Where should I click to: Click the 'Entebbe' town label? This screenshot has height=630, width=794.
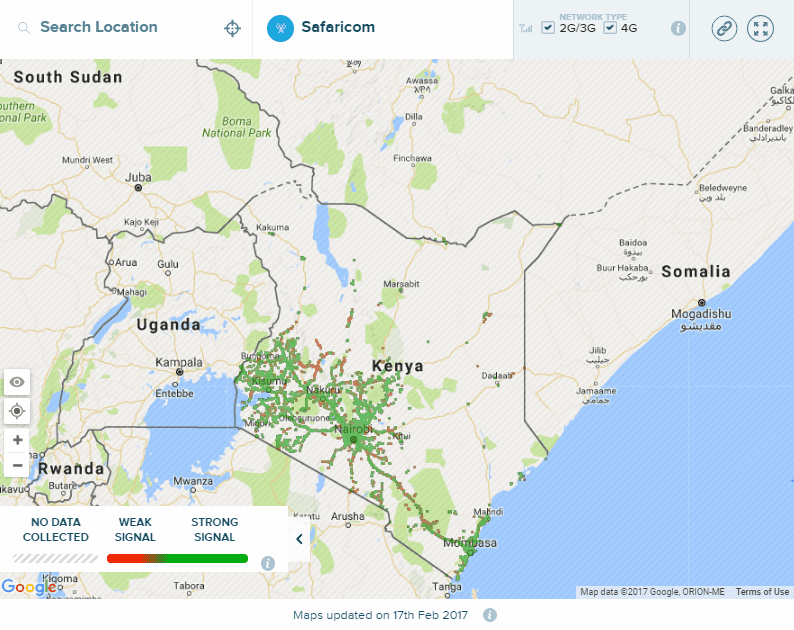(174, 393)
